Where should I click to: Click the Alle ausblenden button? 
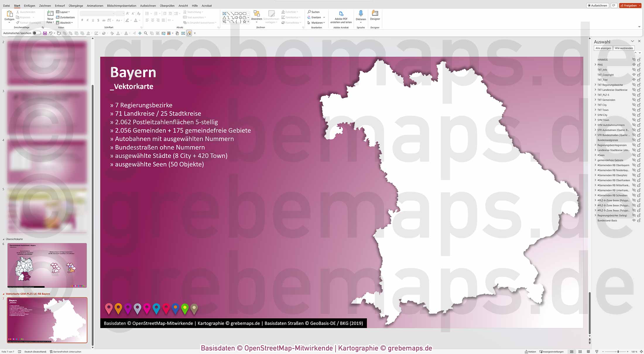pyautogui.click(x=624, y=48)
